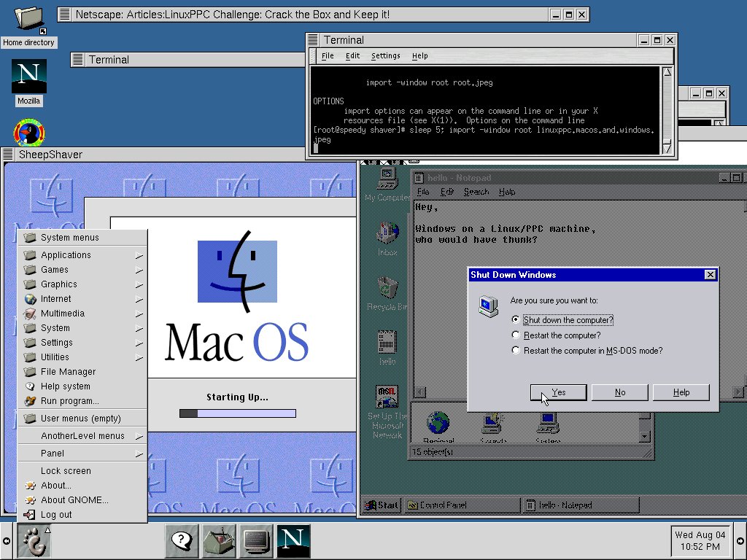
Task: Select the Inbox icon on Windows desktop
Action: [387, 238]
